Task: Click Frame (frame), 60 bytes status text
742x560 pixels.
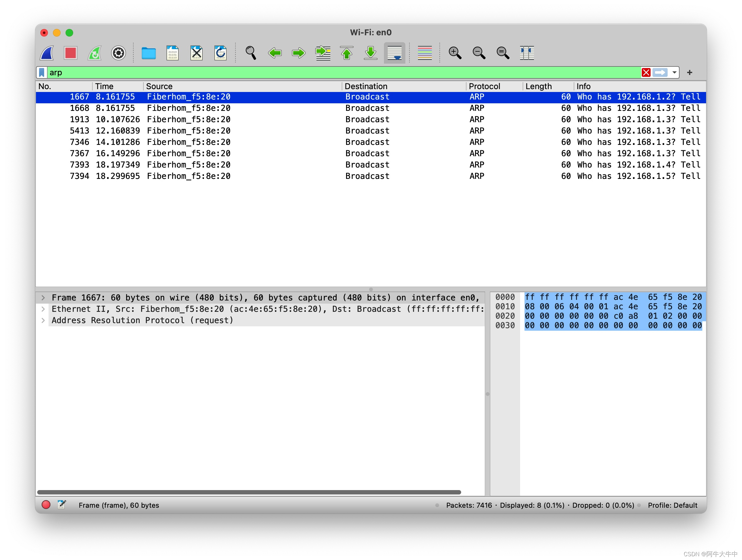Action: coord(119,505)
